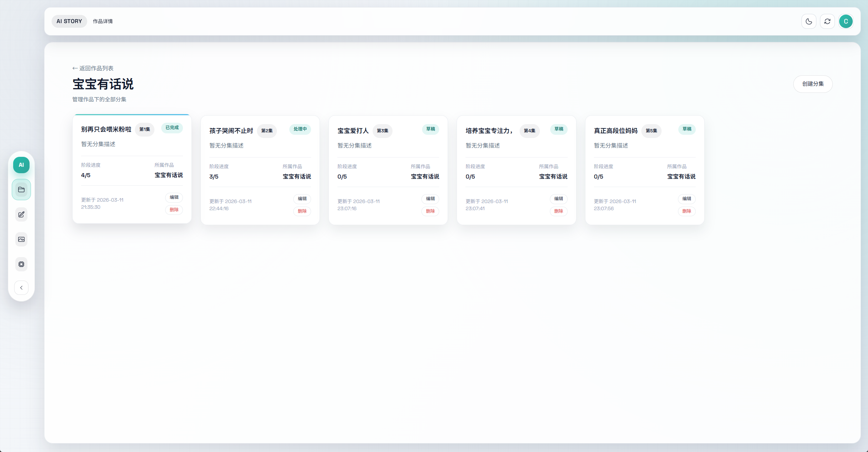868x452 pixels.
Task: Click the timestamp 23:07:41 on fourth card
Action: (x=475, y=208)
